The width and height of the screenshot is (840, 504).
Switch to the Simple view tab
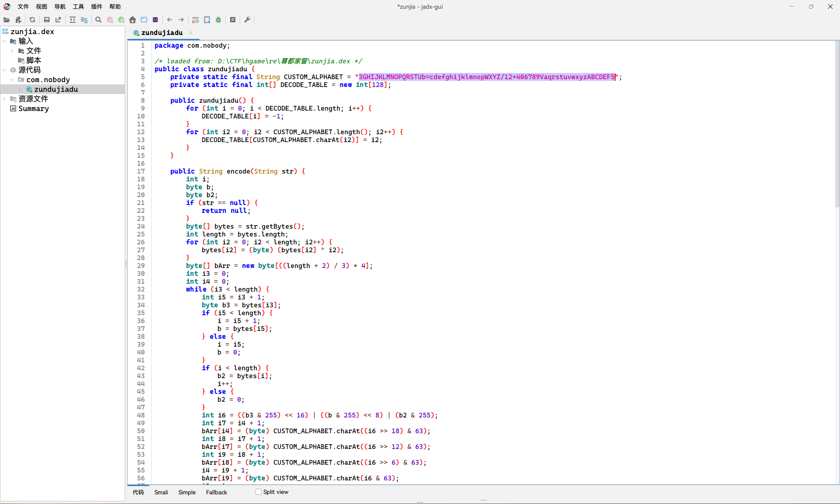pos(187,492)
